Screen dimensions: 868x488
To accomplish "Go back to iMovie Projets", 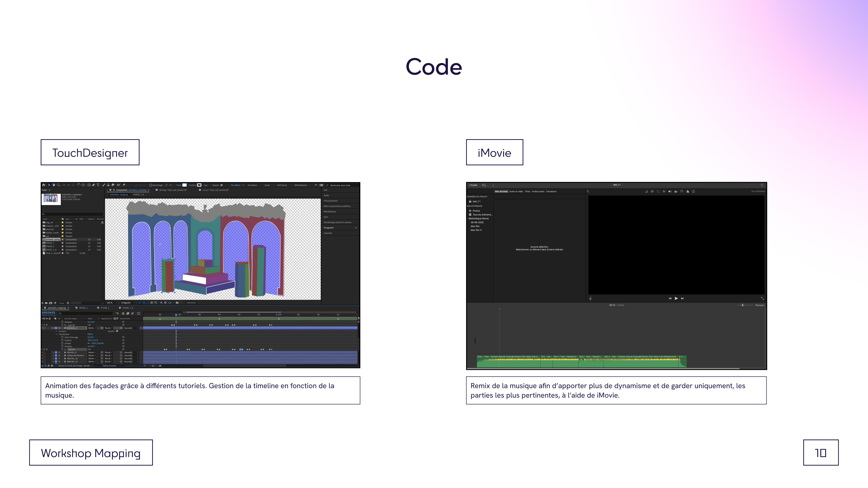I will 473,185.
